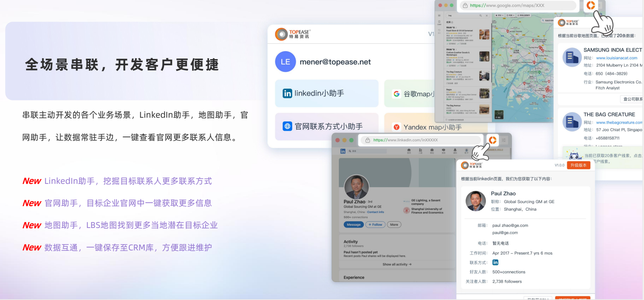644x300 pixels.
Task: Click the lock icon in google.com address bar
Action: [465, 6]
